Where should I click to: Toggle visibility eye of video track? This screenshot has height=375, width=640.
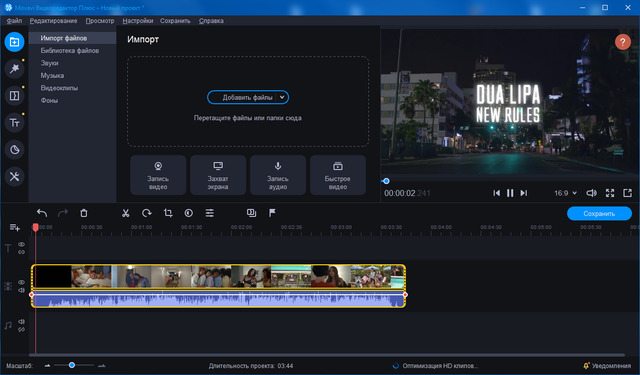(21, 282)
